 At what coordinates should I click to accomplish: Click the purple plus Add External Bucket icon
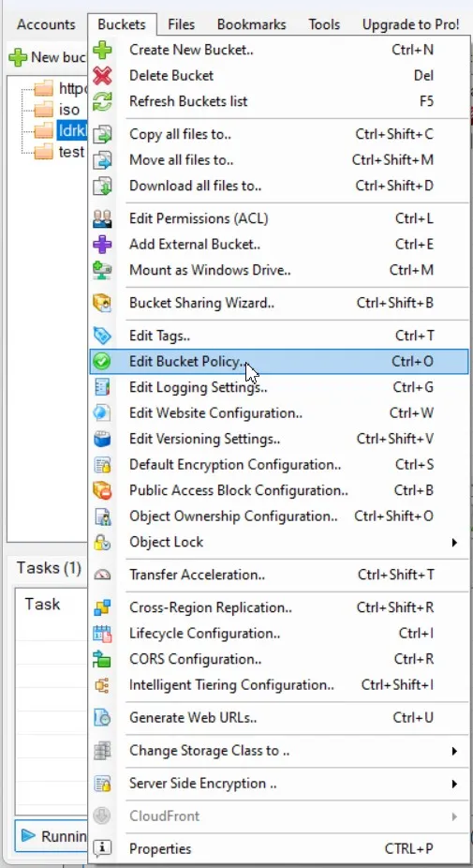point(102,244)
